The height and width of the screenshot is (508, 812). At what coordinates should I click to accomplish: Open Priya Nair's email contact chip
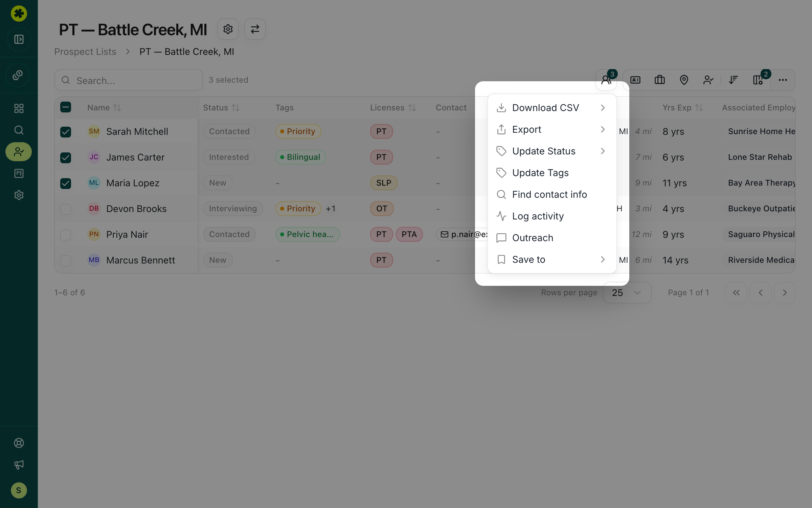[x=462, y=234]
